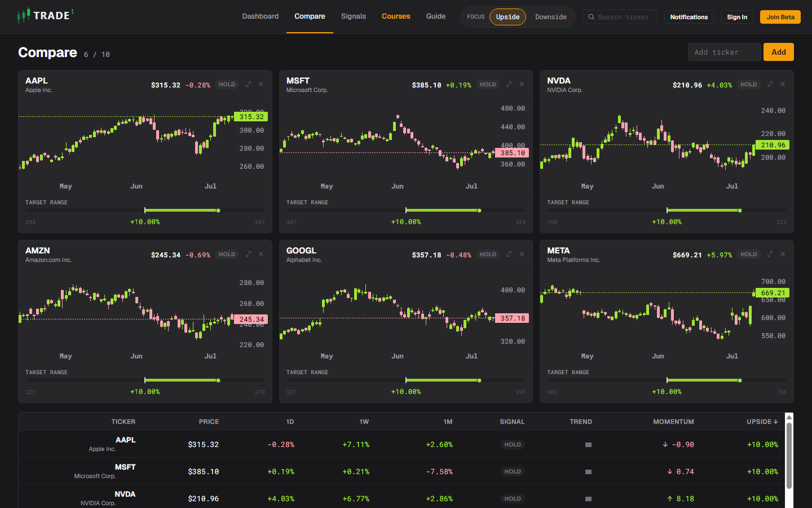Screen dimensions: 812x508
Task: Sort table by MOMENTUM column
Action: pos(673,422)
